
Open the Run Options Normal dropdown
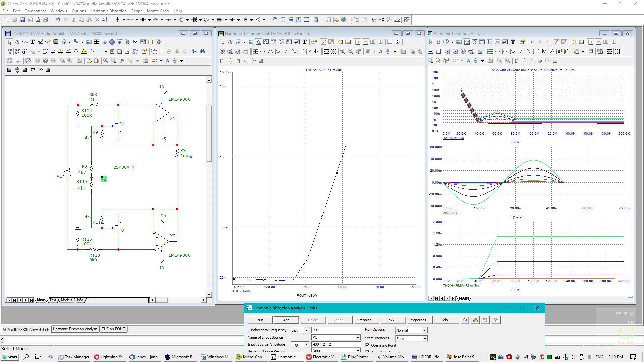pos(425,330)
